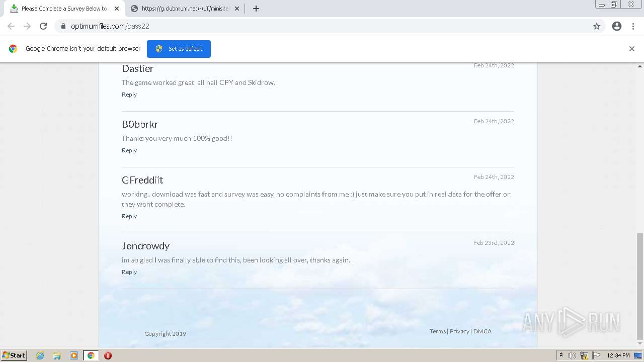644x362 pixels.
Task: Select the username B0bbrkr
Action: pyautogui.click(x=140, y=124)
